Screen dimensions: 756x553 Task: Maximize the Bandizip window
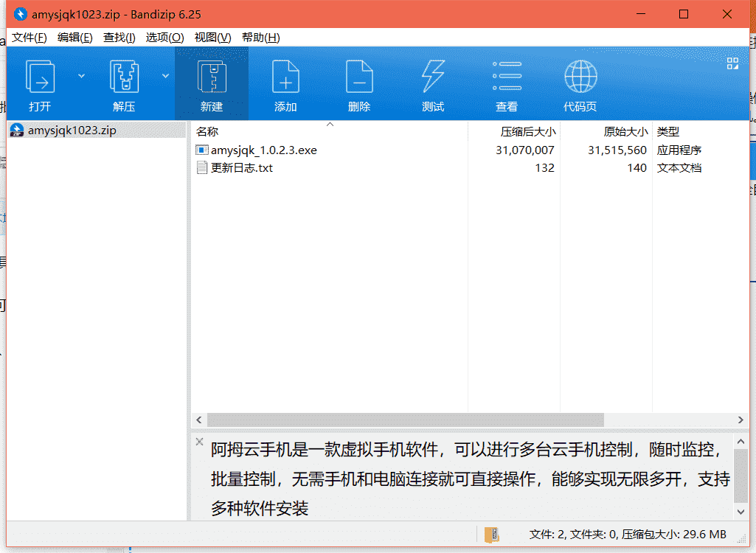683,14
